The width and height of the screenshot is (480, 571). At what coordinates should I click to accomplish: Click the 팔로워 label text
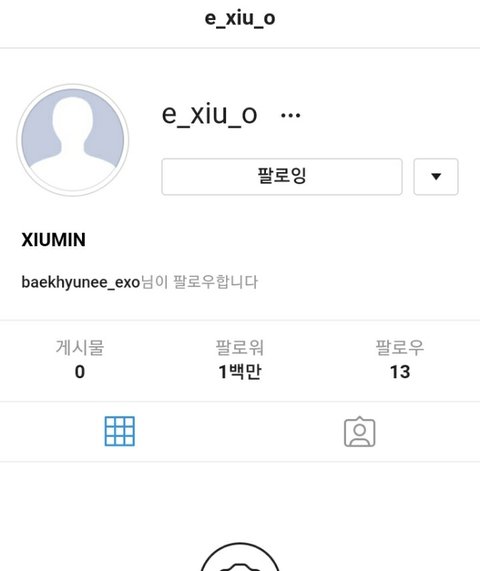240,347
